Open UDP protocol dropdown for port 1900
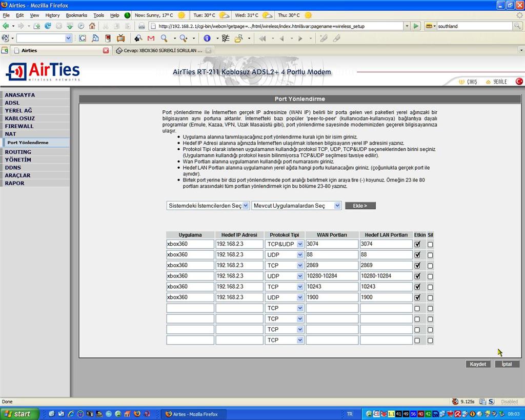Screen dimensions: 525x420 coord(285,297)
